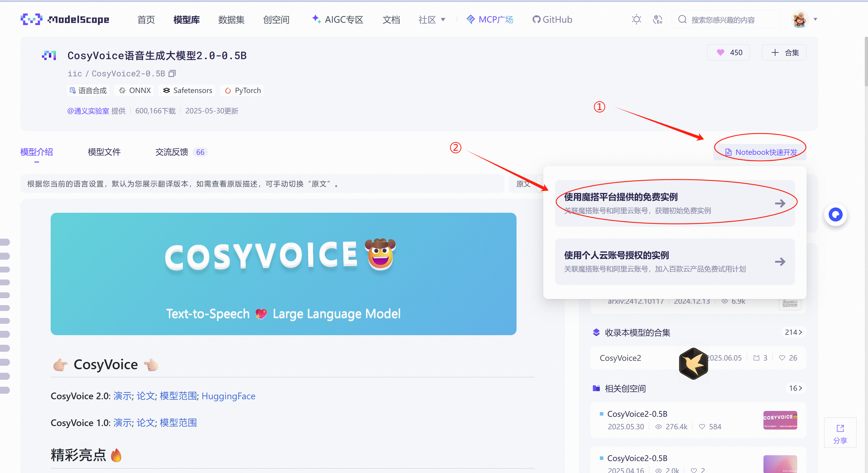This screenshot has width=868, height=473.
Task: Expand the avatar dropdown arrow
Action: click(815, 19)
